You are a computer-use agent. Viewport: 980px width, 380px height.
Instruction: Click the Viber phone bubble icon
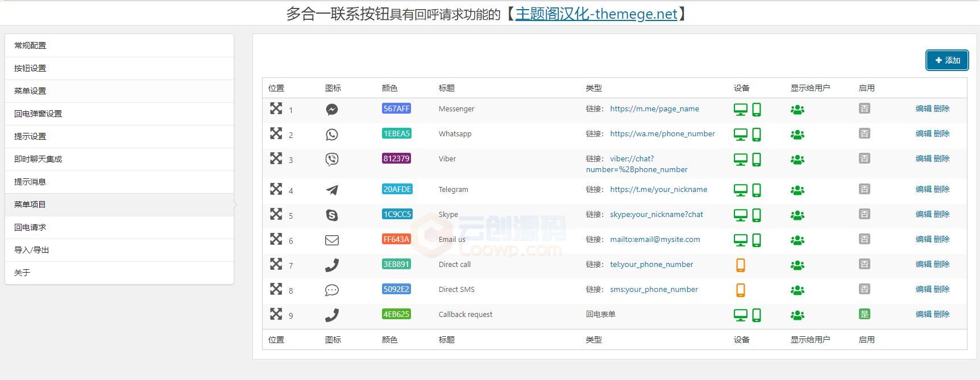coord(332,160)
